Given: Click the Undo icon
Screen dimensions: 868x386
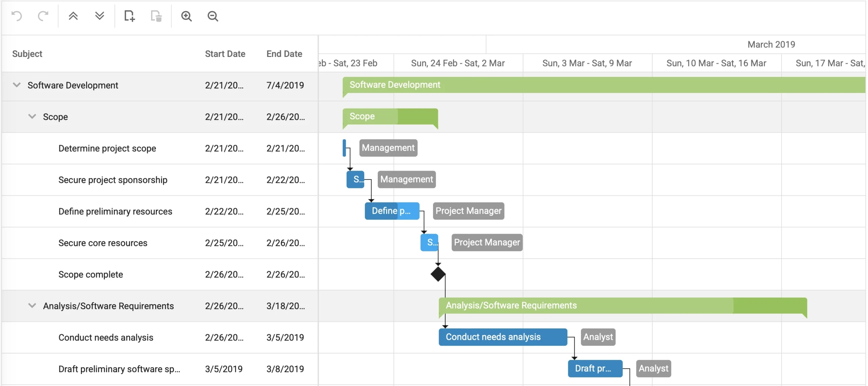Looking at the screenshot, I should [17, 16].
